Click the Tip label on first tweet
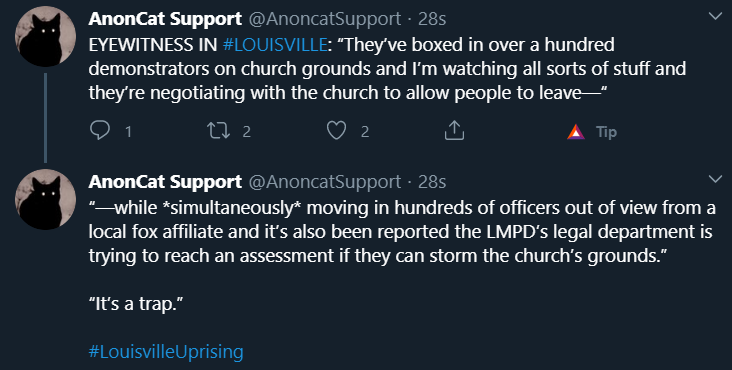Viewport: 732px width, 370px height. click(x=606, y=133)
